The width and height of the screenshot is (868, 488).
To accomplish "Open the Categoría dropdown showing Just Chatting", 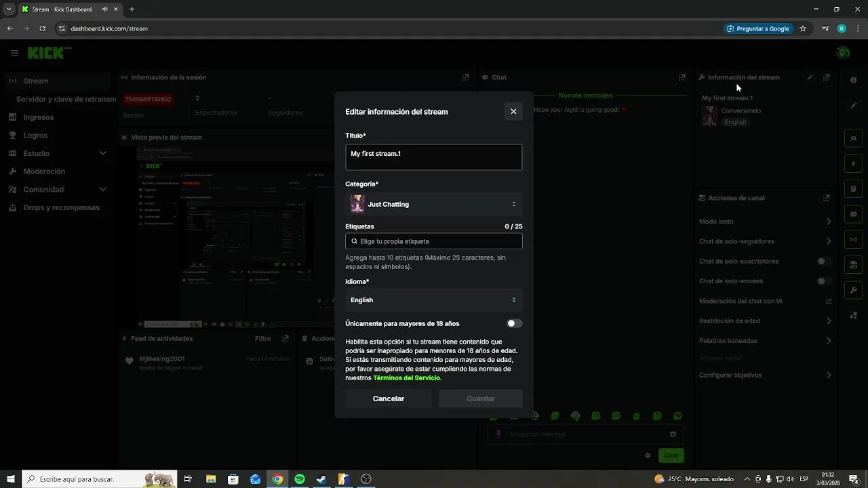I will (x=434, y=204).
